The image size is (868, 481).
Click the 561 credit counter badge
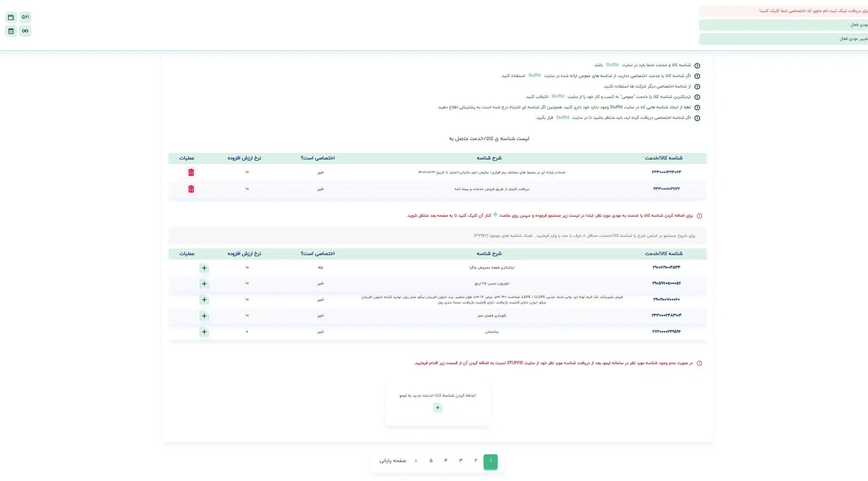(x=25, y=17)
